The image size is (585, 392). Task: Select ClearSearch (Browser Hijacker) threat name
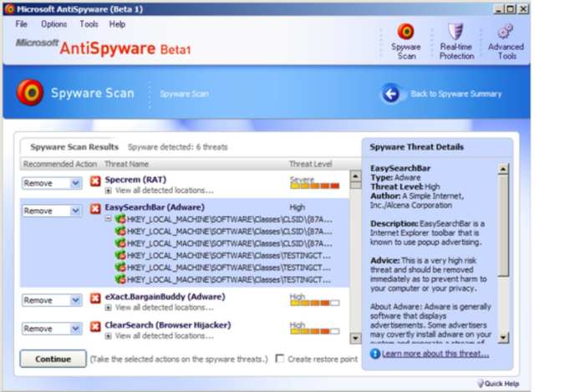pyautogui.click(x=168, y=325)
